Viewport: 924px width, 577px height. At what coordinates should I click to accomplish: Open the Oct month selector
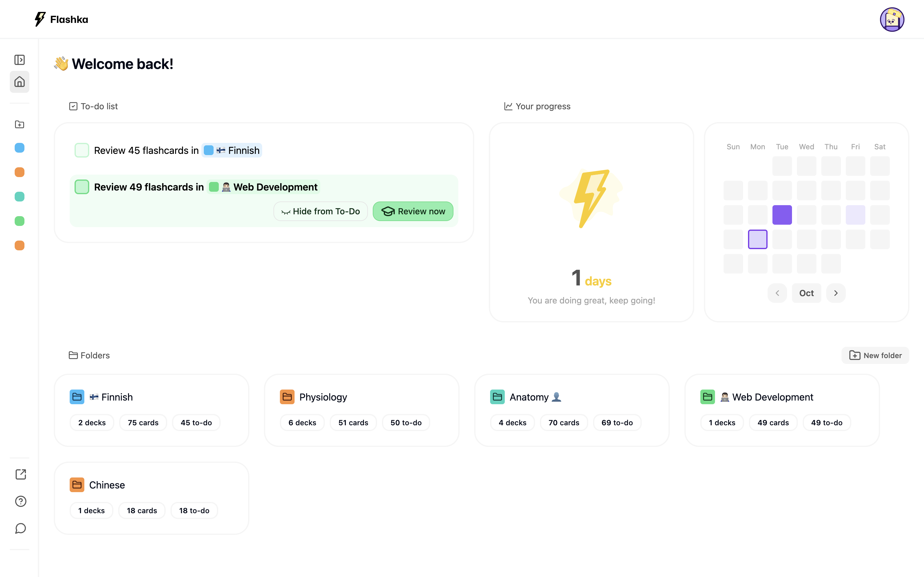click(x=806, y=293)
